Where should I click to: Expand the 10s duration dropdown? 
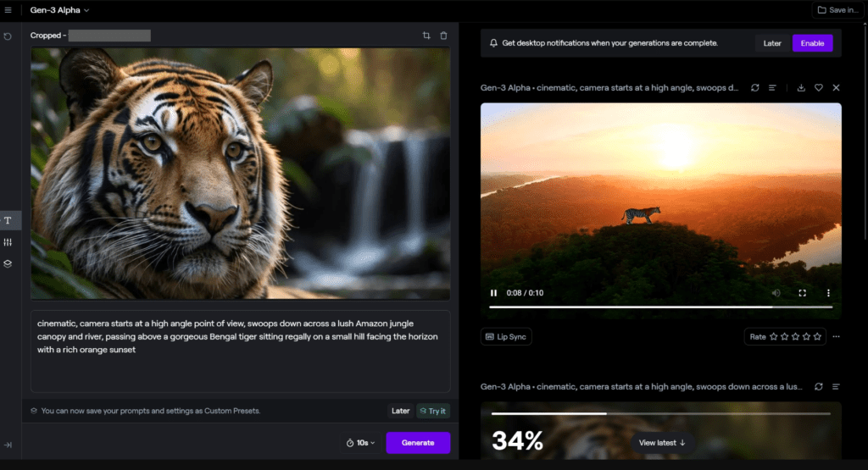click(360, 443)
